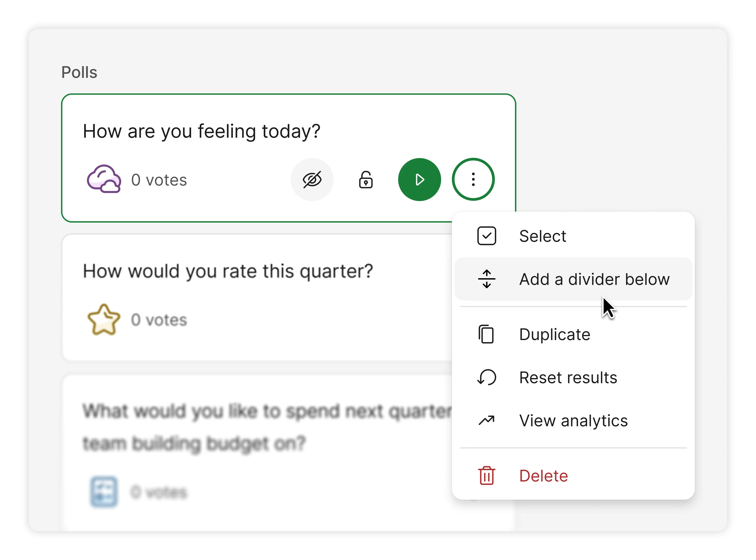Image resolution: width=756 pixels, height=560 pixels.
Task: Open the 'How are you feeling today?' poll
Action: [x=201, y=131]
